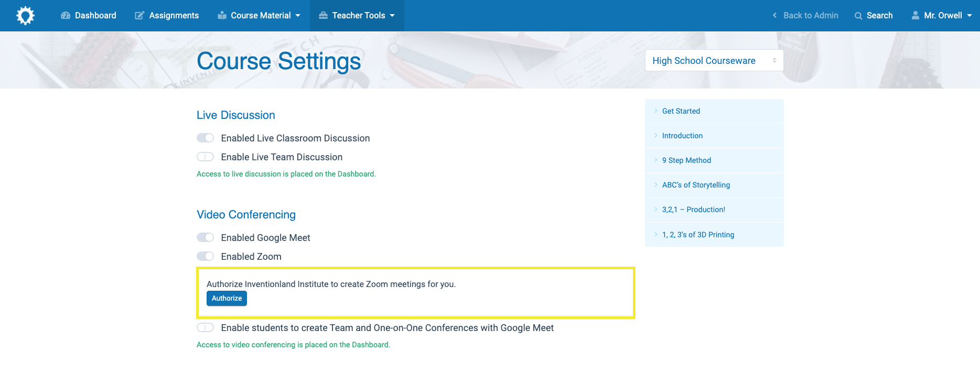Open the Mr. Orwell account menu
980x374 pixels.
pyautogui.click(x=942, y=16)
